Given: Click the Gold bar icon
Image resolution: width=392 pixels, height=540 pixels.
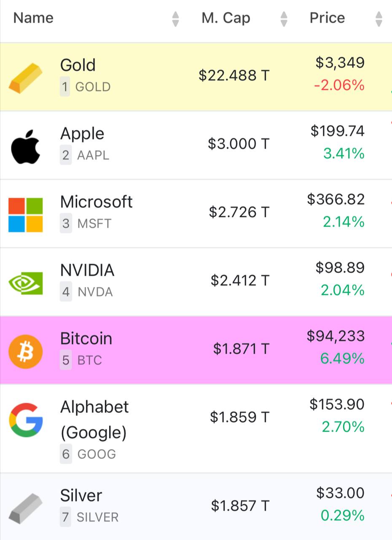Looking at the screenshot, I should tap(26, 78).
